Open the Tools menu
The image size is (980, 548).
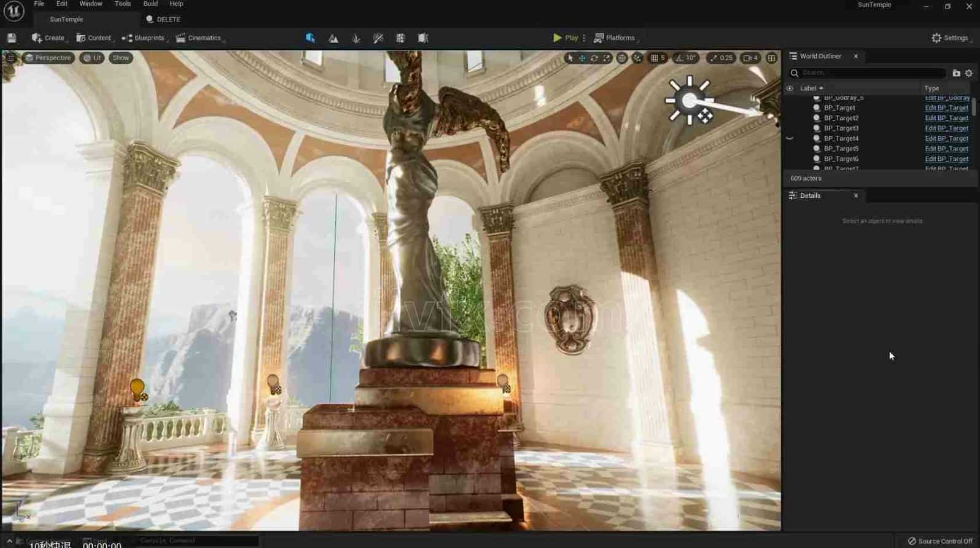[x=123, y=4]
